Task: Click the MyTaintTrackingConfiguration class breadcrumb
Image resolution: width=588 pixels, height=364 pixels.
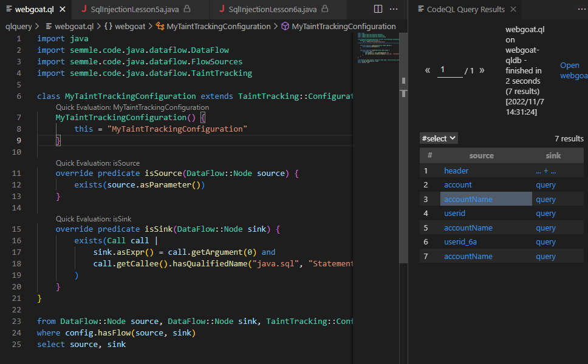Action: (x=213, y=27)
